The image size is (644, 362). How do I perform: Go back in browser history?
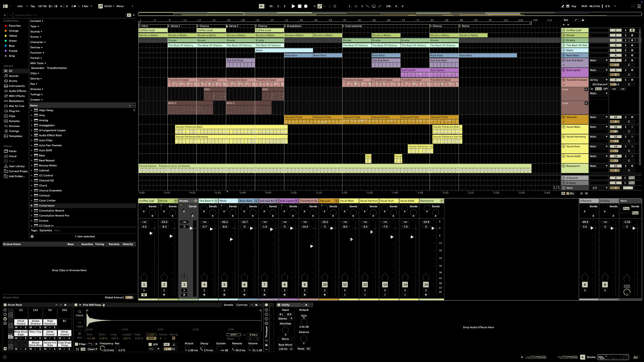(x=5, y=15)
